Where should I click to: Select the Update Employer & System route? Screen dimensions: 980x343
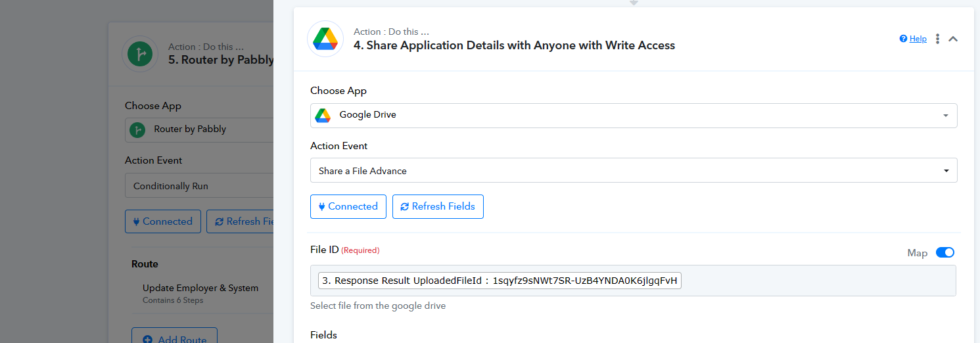click(200, 288)
